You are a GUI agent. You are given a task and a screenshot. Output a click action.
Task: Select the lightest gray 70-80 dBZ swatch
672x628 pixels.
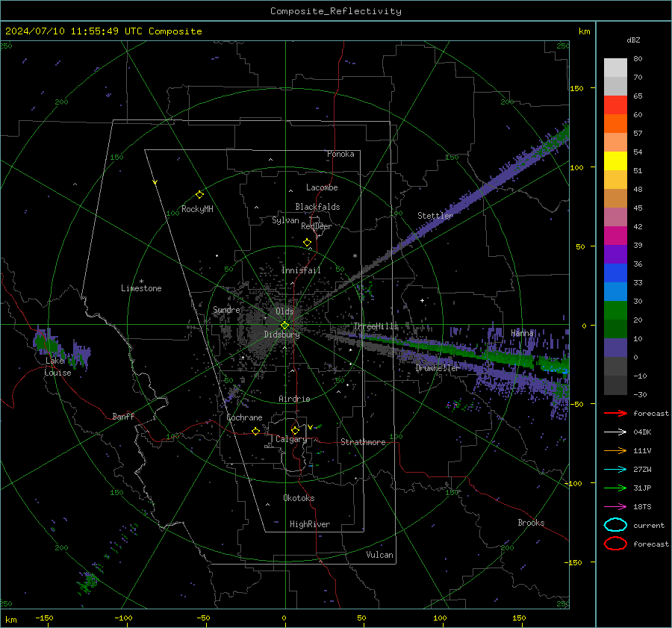click(615, 68)
